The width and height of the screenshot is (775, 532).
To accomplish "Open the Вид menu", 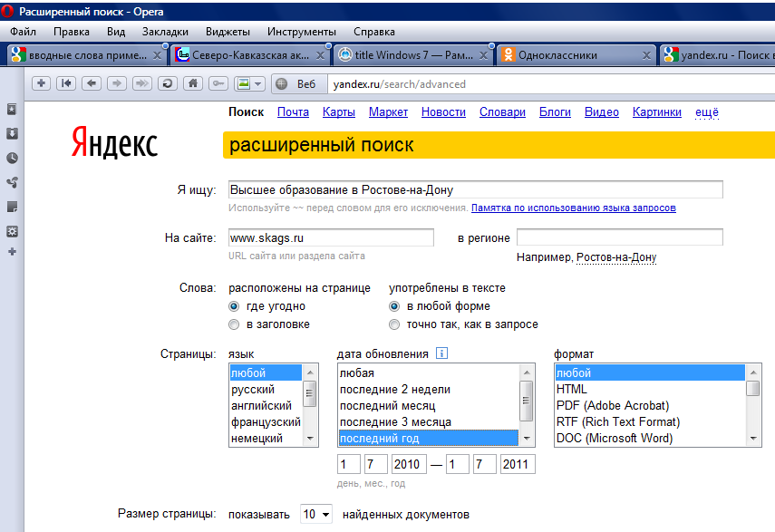I will tap(116, 32).
